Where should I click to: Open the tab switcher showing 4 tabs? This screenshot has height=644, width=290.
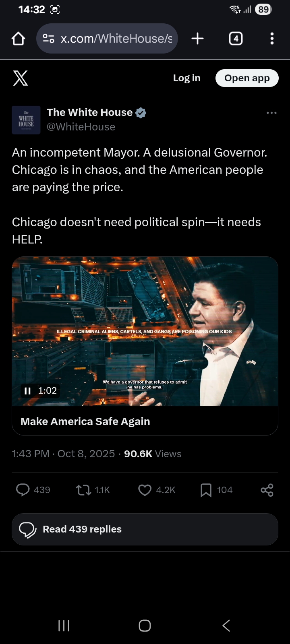click(236, 39)
